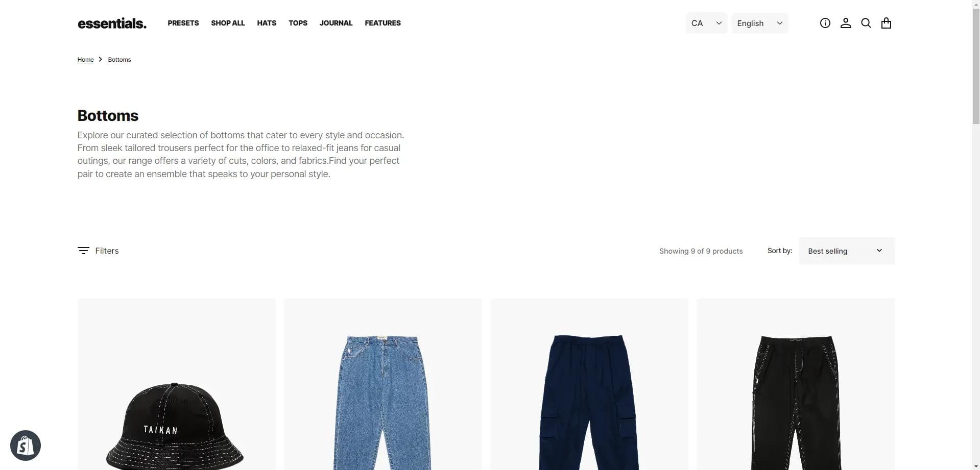
Task: Open the light blue jeans product image
Action: click(x=383, y=384)
